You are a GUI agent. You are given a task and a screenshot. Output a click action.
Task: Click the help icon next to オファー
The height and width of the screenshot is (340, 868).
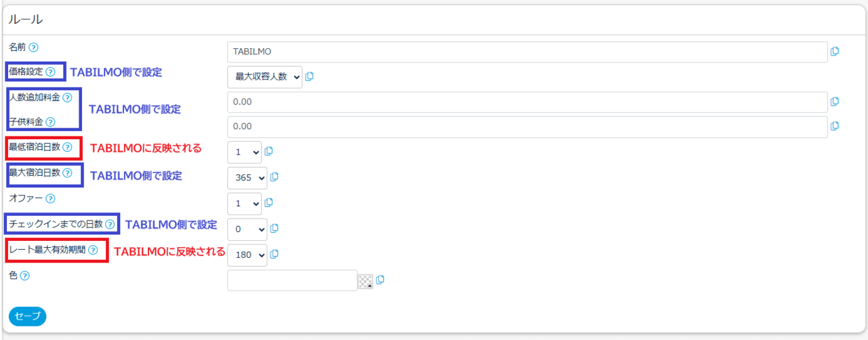click(x=51, y=199)
